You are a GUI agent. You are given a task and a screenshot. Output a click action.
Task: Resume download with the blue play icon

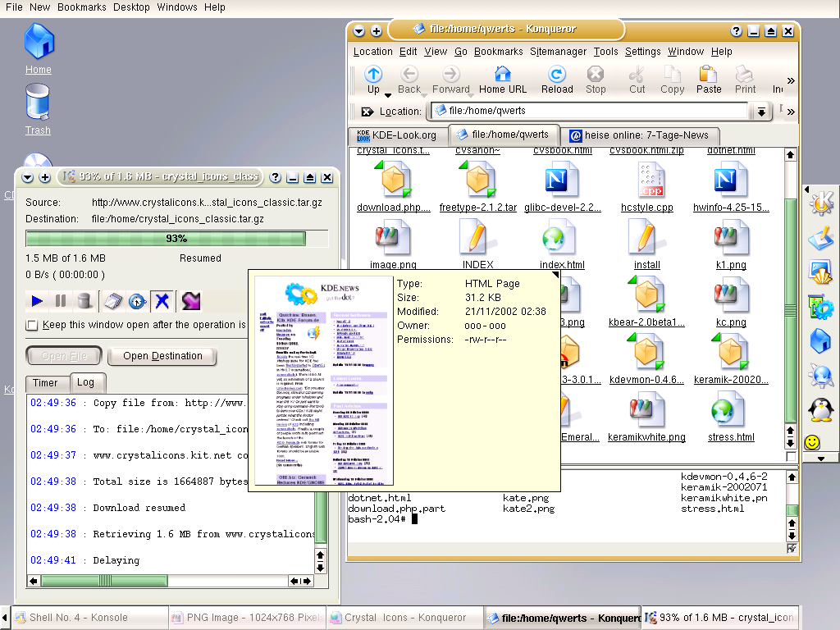click(37, 301)
